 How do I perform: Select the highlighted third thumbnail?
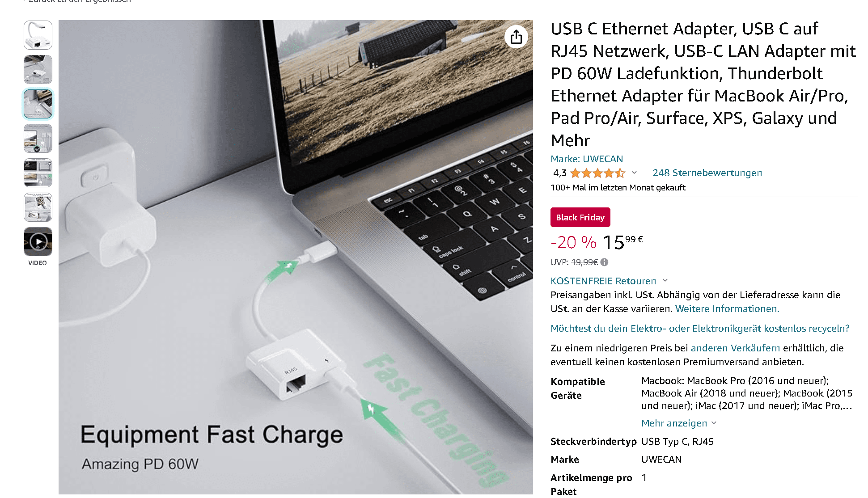coord(38,104)
